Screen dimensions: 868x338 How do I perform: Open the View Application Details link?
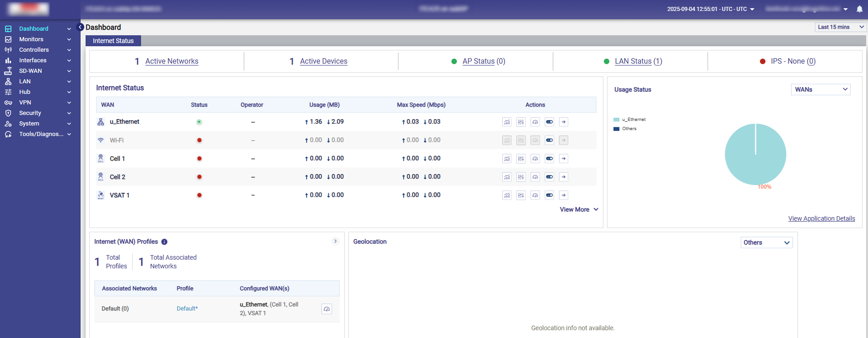pos(821,218)
